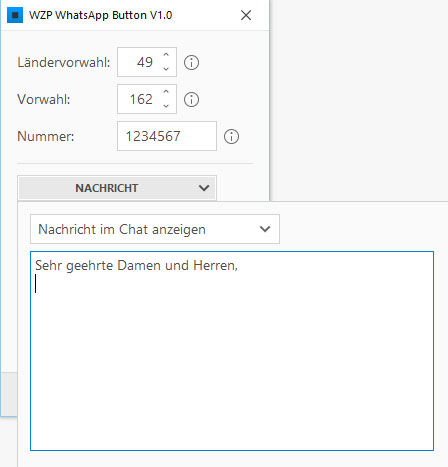Screen dimensions: 448x467
Task: Decrease Ländervorwahl value with down arrow
Action: pyautogui.click(x=166, y=69)
